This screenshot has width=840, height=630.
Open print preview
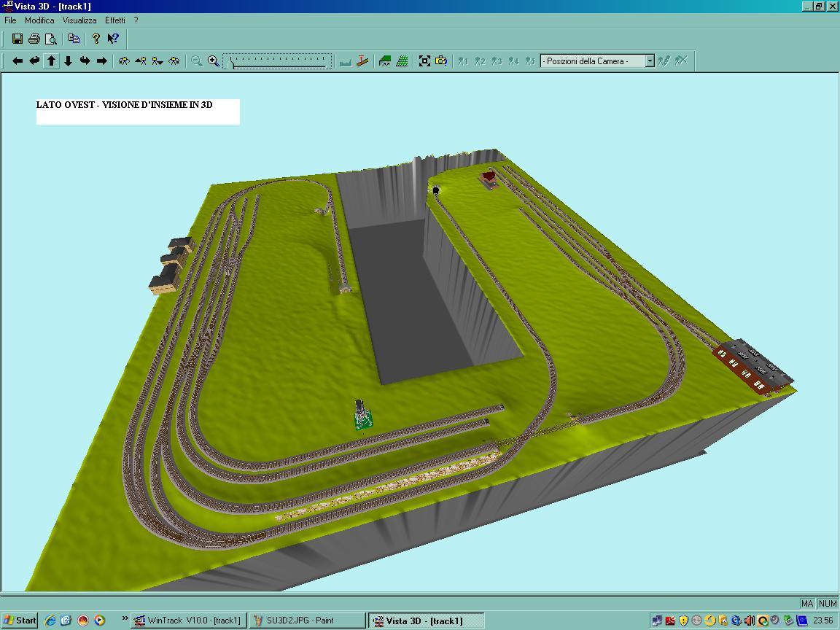pos(51,39)
